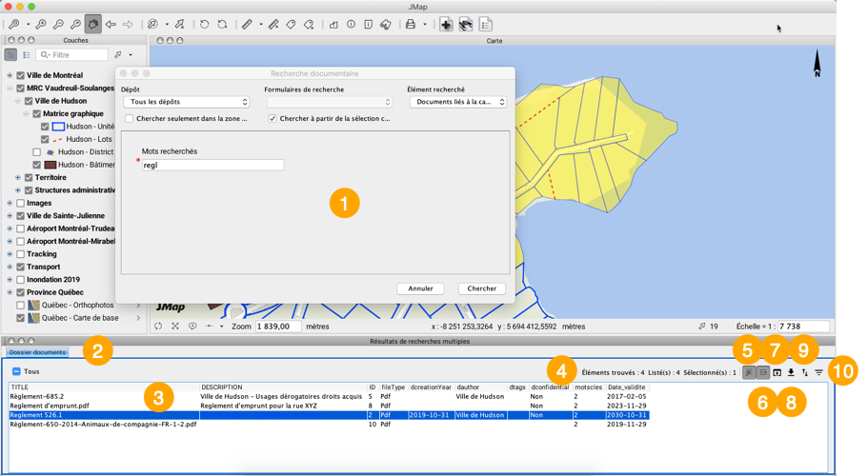Select the Règlement-685.2 result row
The width and height of the screenshot is (868, 476).
pyautogui.click(x=37, y=396)
